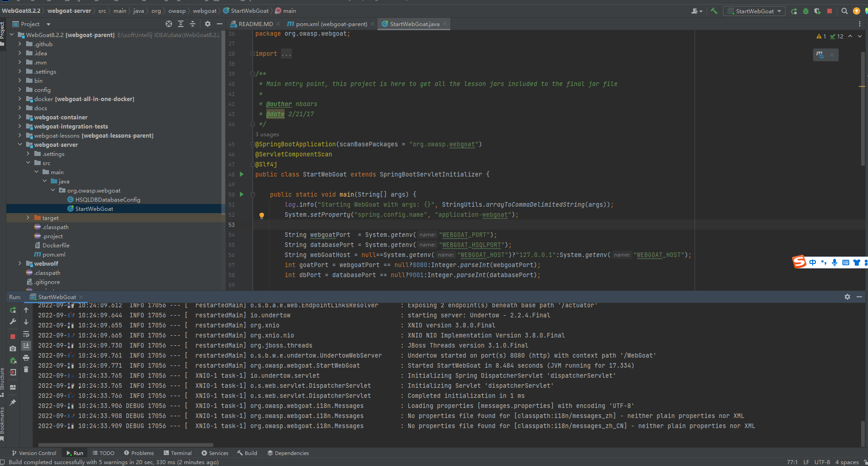Viewport: 868px width, 466px height.
Task: Open the TODO tool window
Action: [103, 453]
